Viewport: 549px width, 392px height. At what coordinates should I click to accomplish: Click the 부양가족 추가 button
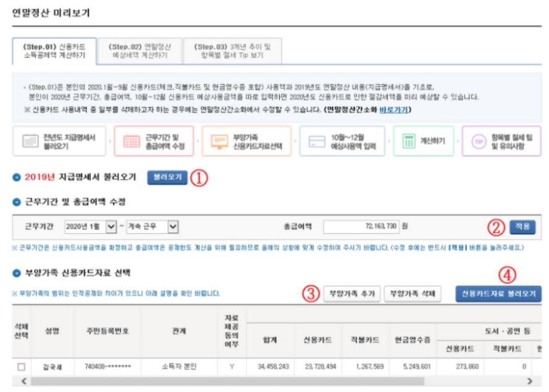351,294
